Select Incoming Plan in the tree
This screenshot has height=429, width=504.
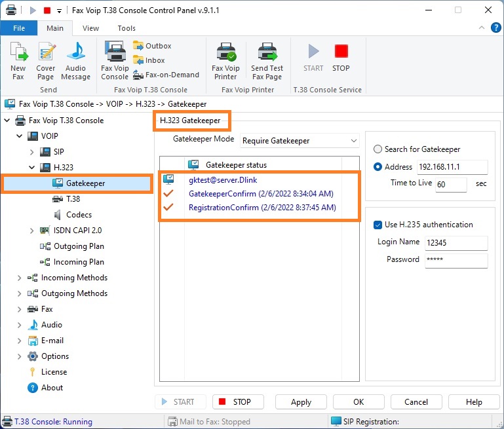pos(79,262)
